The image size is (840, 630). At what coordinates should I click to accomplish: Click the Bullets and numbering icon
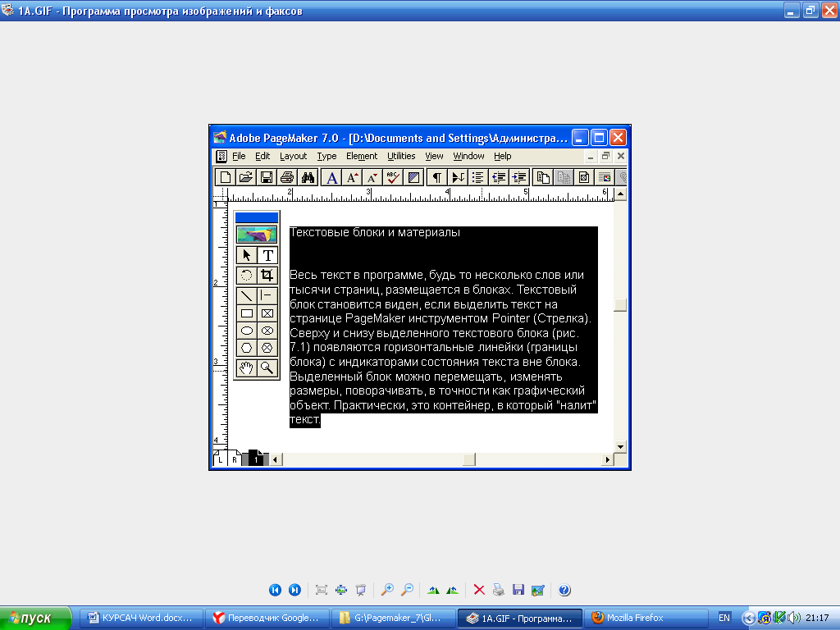[x=478, y=177]
